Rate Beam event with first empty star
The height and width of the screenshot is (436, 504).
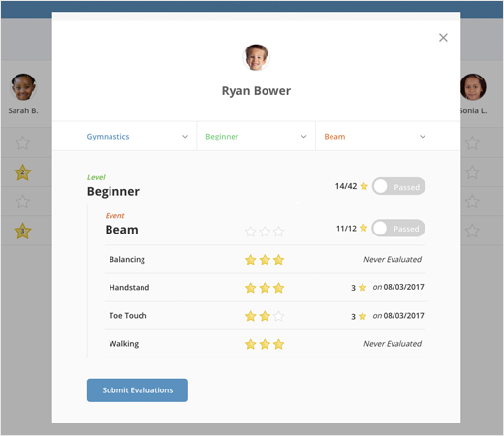[x=251, y=232]
